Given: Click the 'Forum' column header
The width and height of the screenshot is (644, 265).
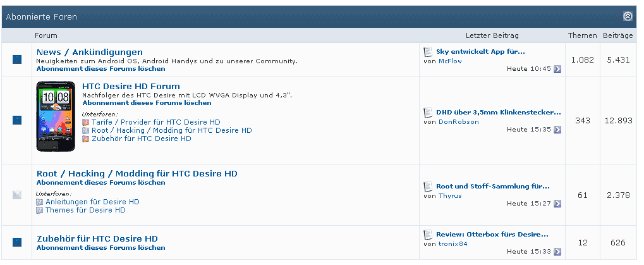Looking at the screenshot, I should tap(46, 35).
